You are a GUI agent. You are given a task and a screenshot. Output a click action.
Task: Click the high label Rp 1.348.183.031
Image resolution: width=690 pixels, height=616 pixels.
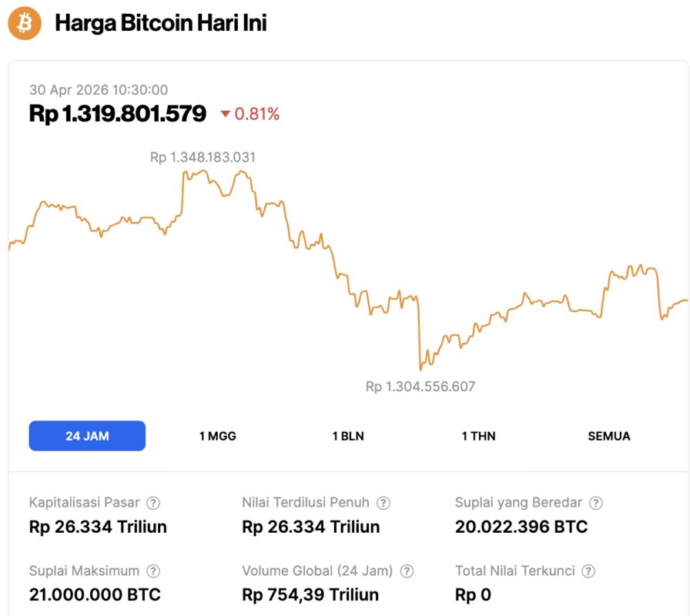tap(203, 157)
